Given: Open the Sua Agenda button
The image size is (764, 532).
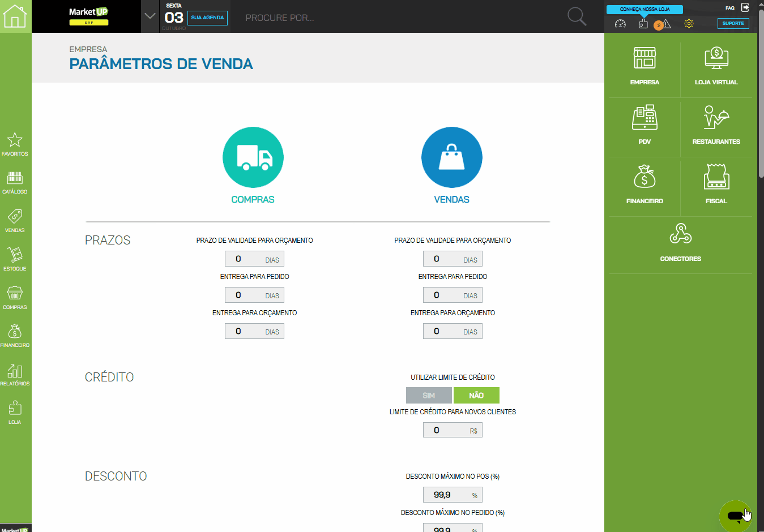Looking at the screenshot, I should [207, 18].
